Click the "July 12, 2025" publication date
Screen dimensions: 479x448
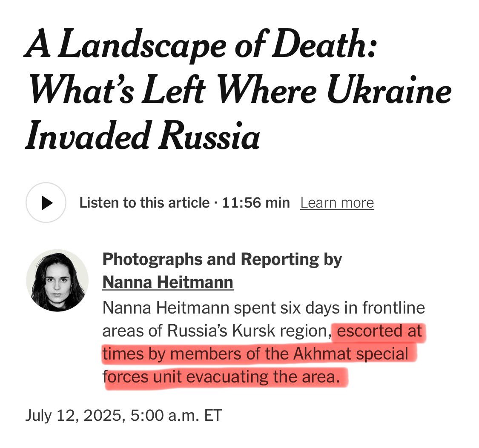pos(73,415)
